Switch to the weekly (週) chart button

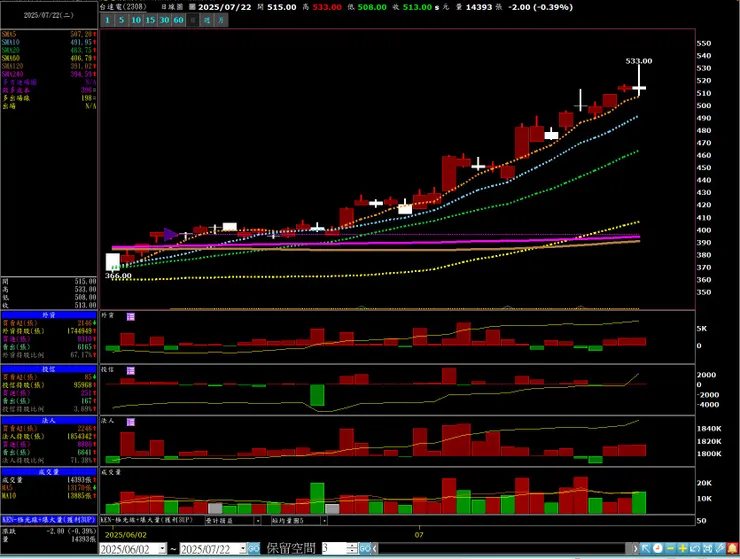[x=207, y=20]
